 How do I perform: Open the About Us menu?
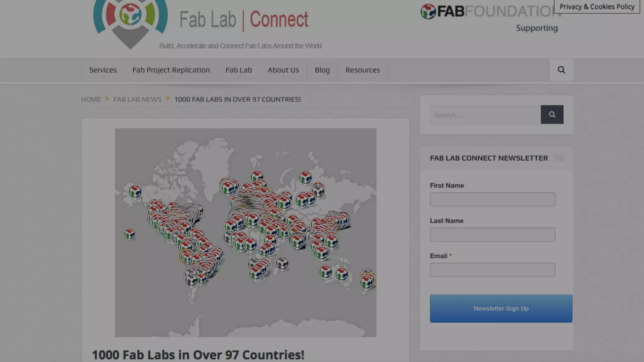click(x=283, y=70)
